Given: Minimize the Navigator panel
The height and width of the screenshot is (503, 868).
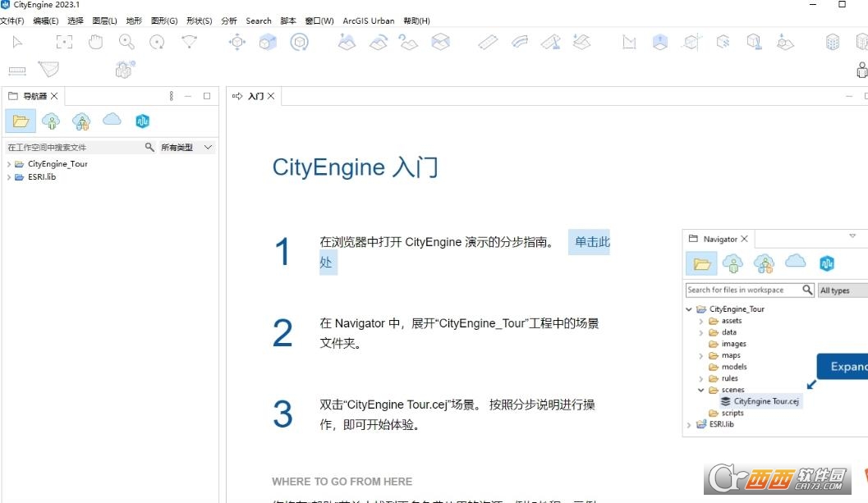Looking at the screenshot, I should point(188,96).
